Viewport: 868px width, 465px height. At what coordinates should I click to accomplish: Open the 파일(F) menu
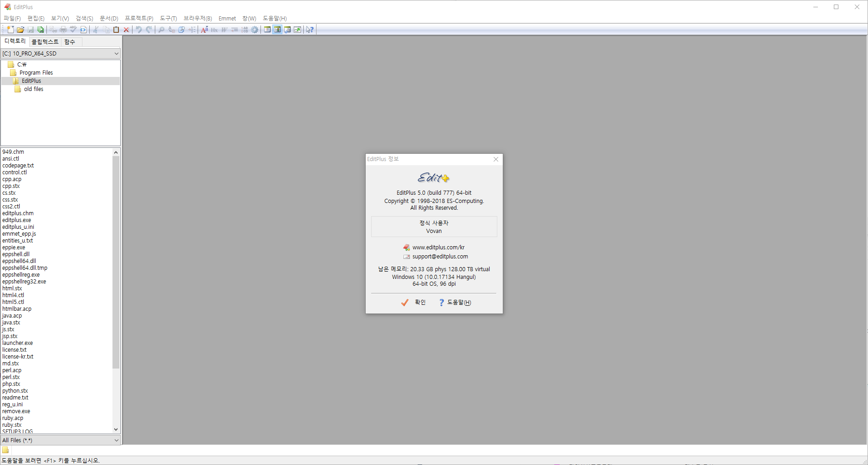point(12,18)
